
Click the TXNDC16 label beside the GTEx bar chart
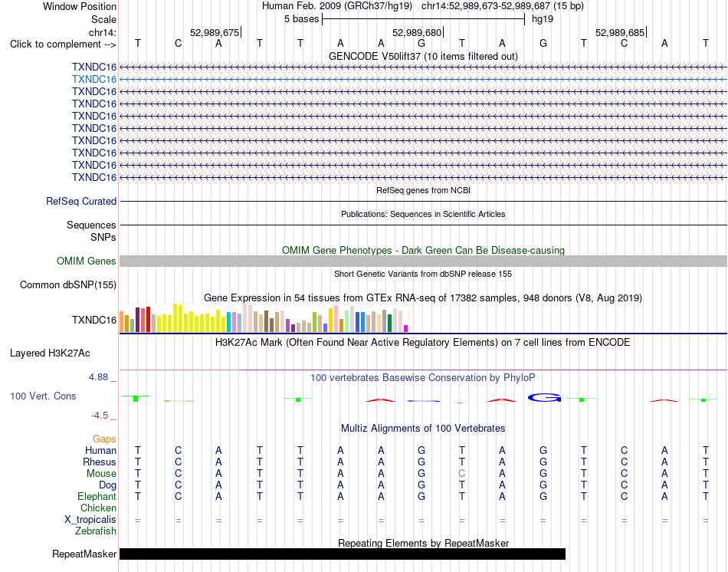[x=94, y=320]
